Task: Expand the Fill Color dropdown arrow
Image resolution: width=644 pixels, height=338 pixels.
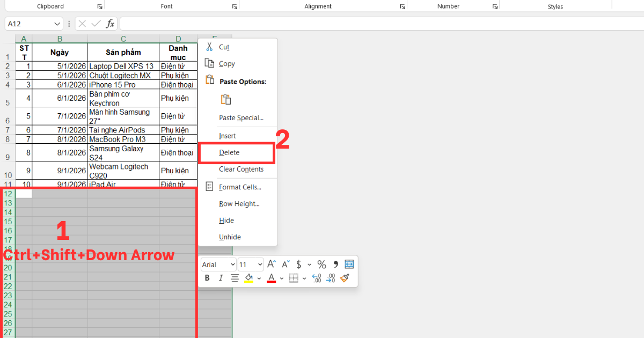Action: (x=259, y=278)
